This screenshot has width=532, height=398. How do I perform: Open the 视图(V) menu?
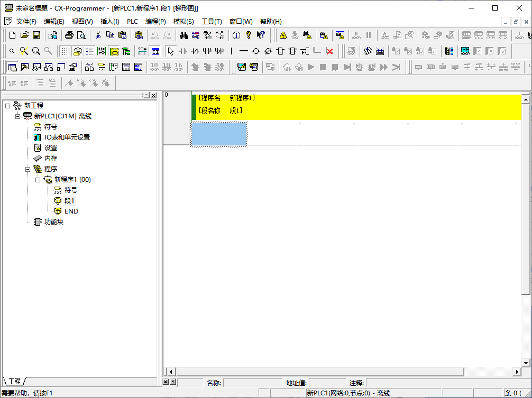click(x=82, y=21)
